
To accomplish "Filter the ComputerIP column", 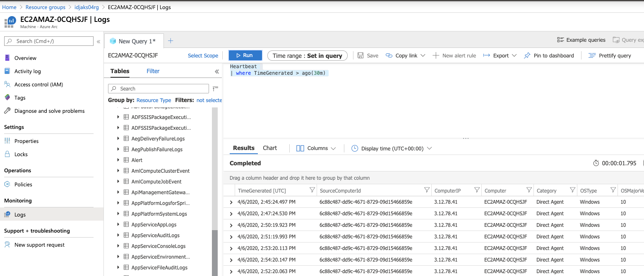I will point(477,190).
